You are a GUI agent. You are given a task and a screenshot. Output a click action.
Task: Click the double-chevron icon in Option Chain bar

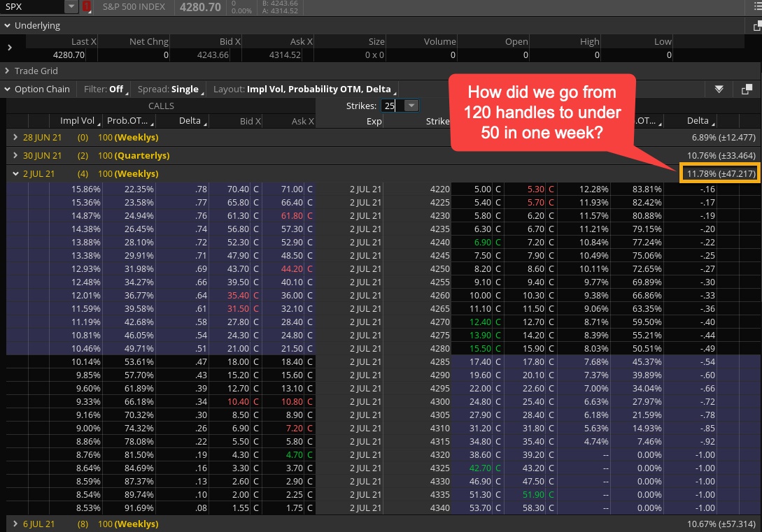(719, 89)
